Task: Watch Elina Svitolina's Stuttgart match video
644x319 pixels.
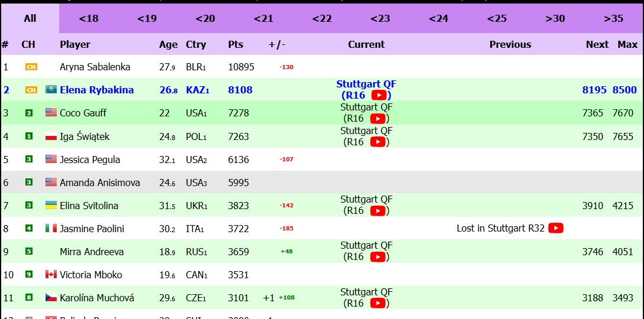Action: (x=378, y=211)
